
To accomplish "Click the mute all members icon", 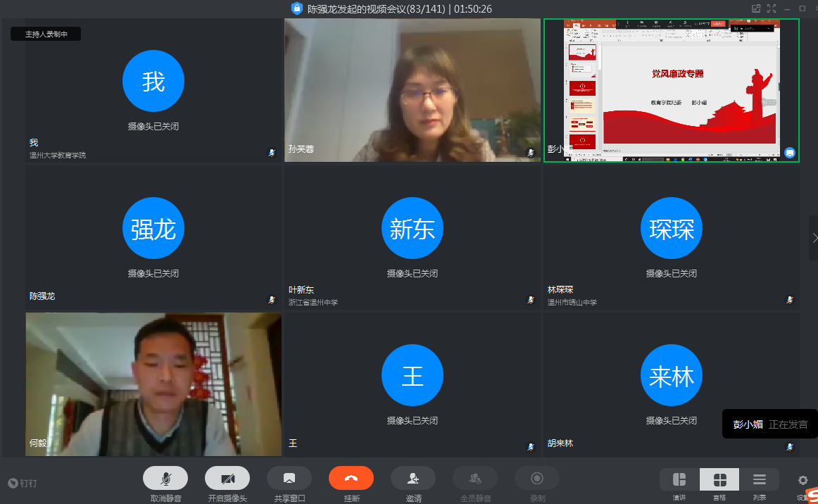I will pos(475,479).
